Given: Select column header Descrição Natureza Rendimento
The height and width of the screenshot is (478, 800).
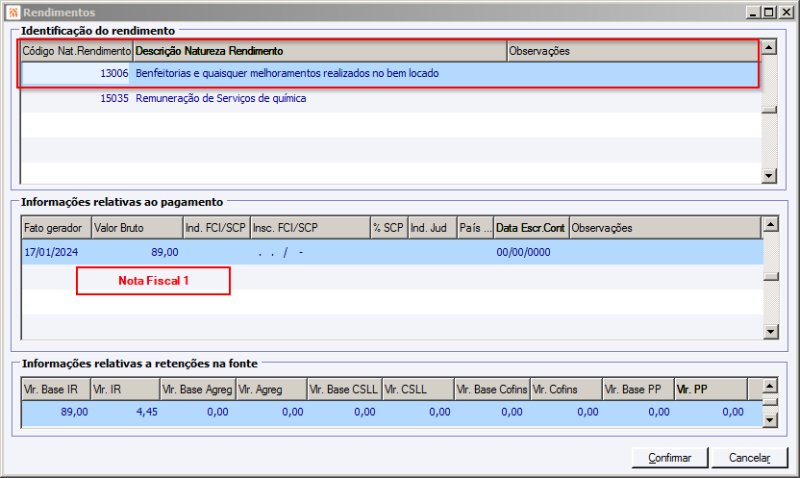Looking at the screenshot, I should 320,51.
